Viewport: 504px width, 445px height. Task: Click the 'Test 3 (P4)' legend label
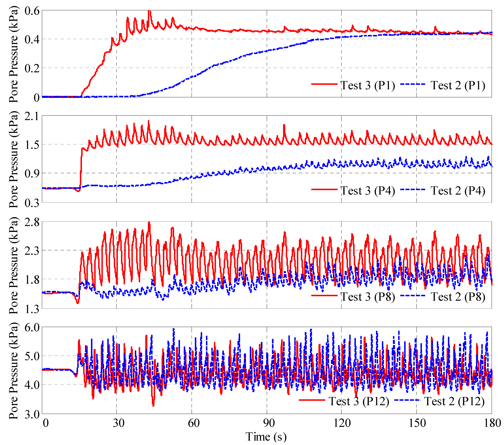coord(368,191)
